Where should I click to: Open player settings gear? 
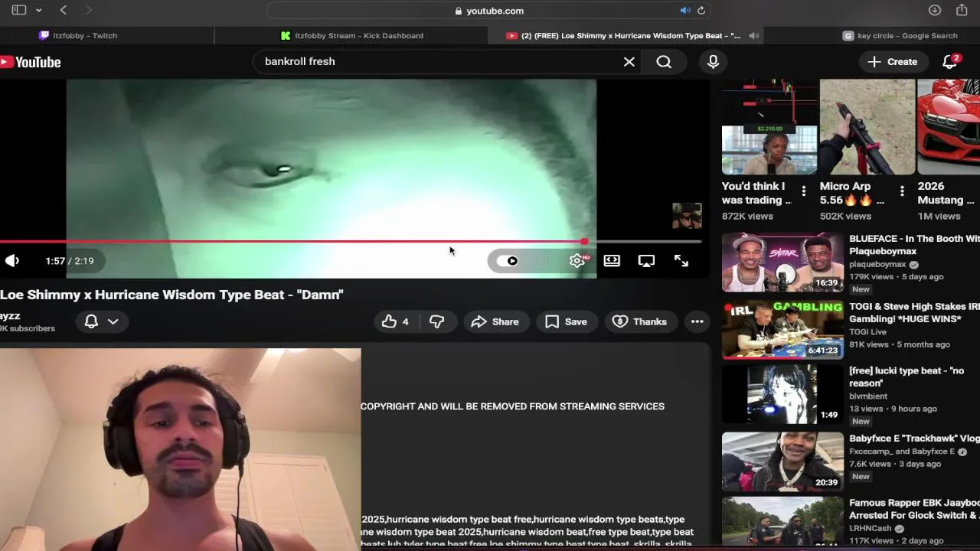pos(577,261)
